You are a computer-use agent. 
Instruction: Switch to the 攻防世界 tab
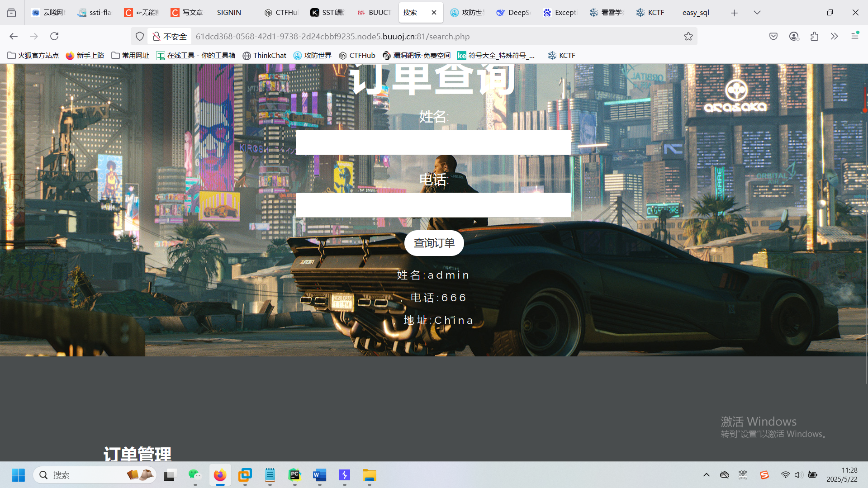tap(468, 13)
